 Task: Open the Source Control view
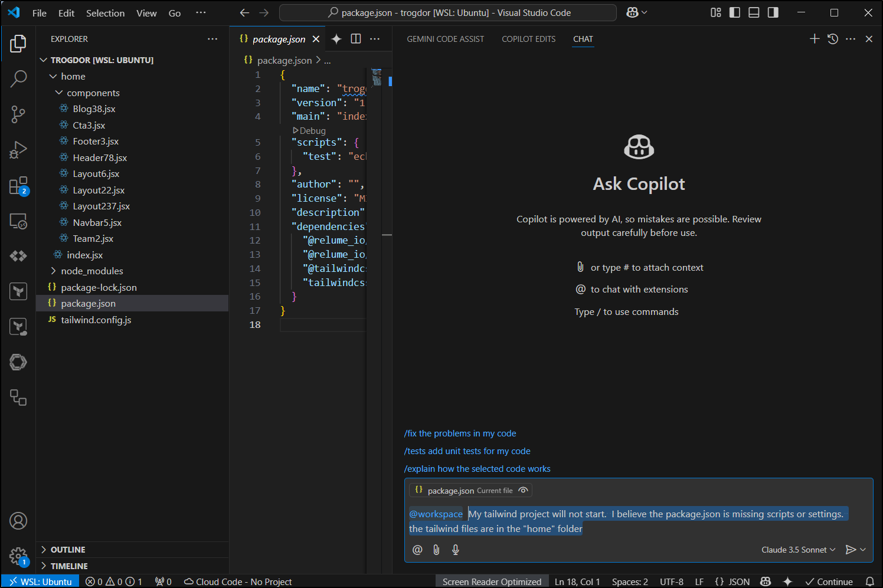[18, 114]
